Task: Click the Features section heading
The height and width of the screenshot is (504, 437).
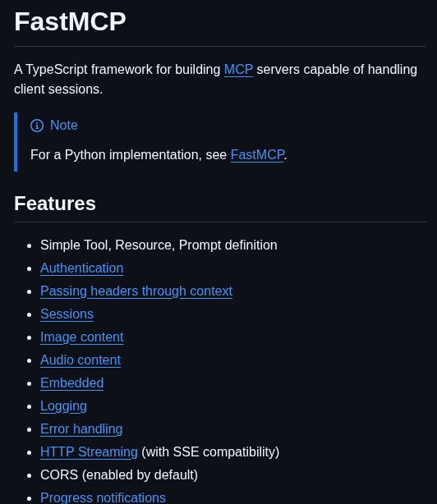Action: pos(55,204)
